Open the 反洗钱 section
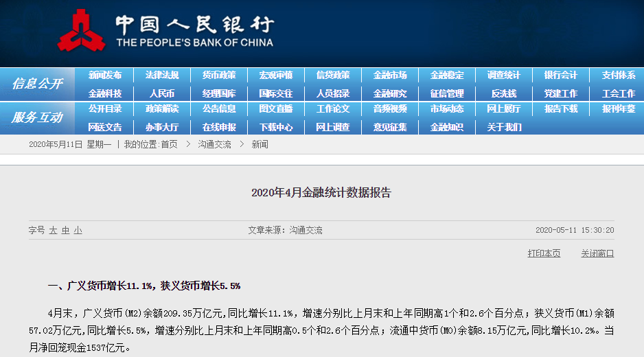 [504, 93]
